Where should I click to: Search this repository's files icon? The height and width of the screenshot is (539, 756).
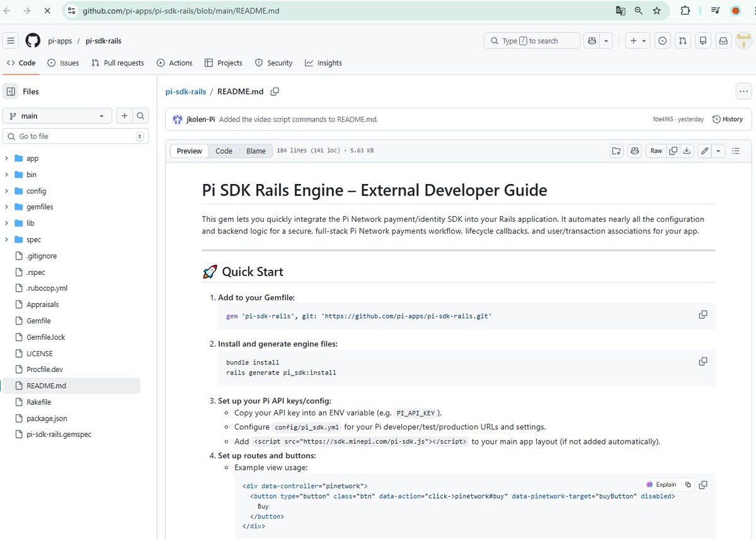point(140,116)
